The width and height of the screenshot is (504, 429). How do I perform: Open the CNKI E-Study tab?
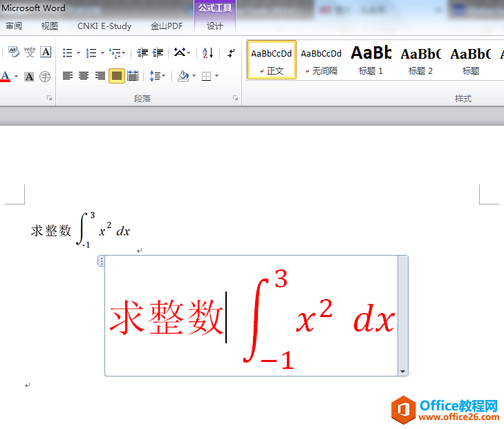click(x=104, y=26)
